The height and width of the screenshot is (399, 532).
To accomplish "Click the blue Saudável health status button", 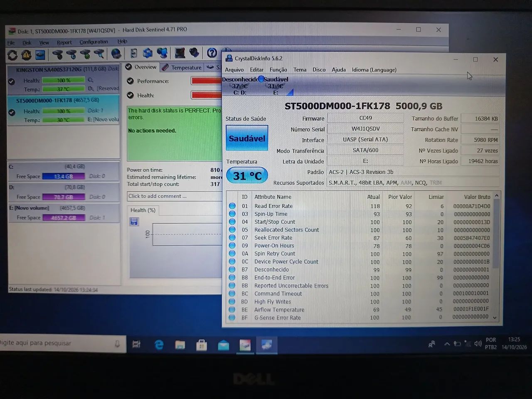I will (x=247, y=138).
